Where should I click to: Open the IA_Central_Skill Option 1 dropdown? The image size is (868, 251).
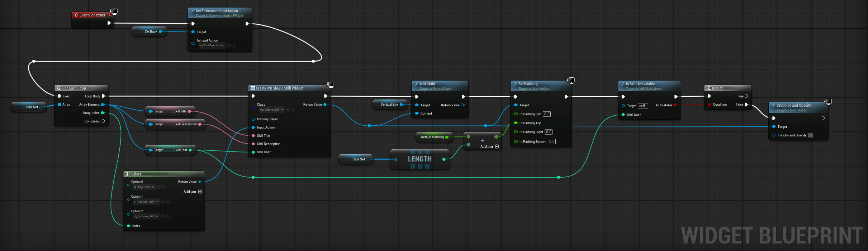pos(146,202)
